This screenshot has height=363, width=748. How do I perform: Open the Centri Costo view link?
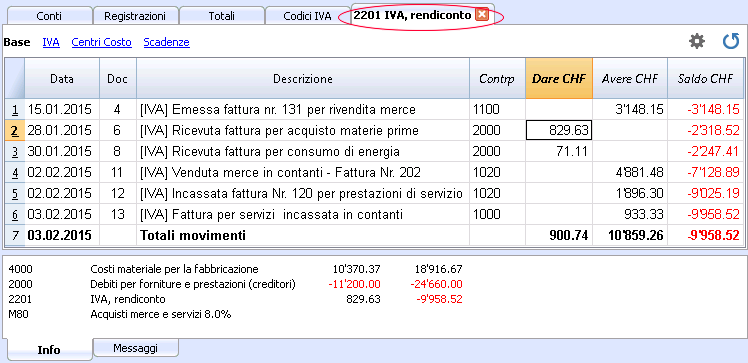101,42
